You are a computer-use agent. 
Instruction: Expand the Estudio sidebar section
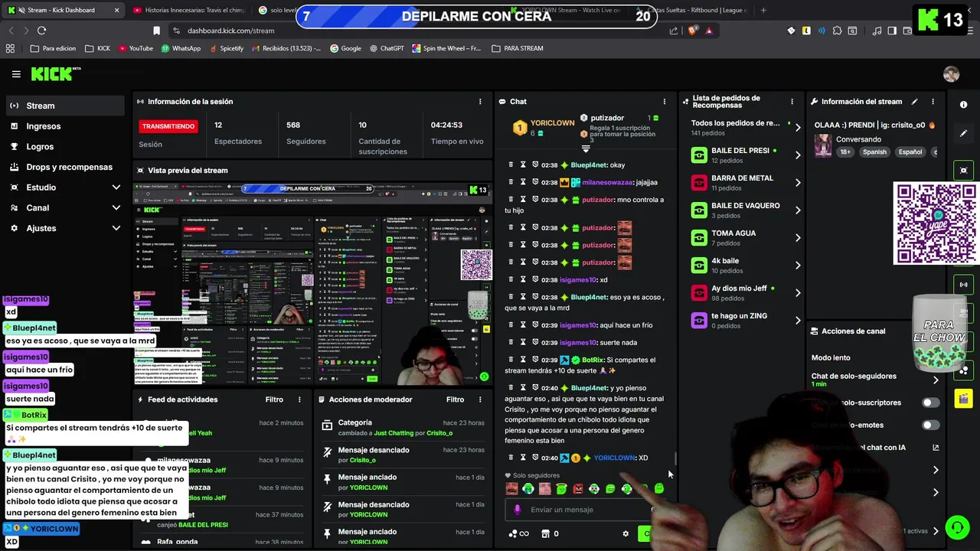116,187
